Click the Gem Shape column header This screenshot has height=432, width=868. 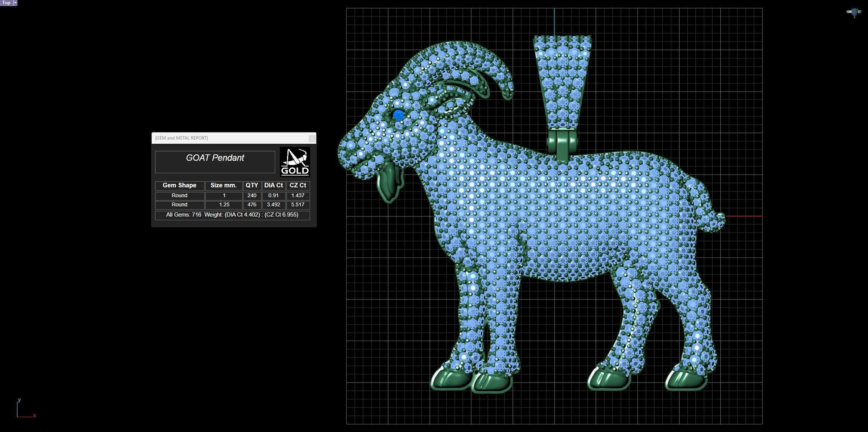click(x=179, y=185)
